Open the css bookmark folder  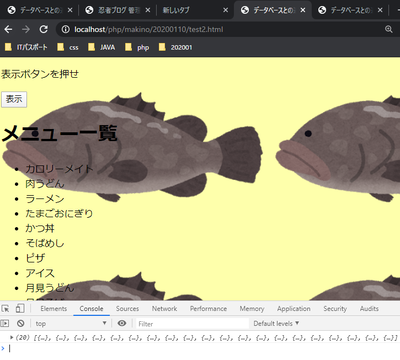pos(68,47)
